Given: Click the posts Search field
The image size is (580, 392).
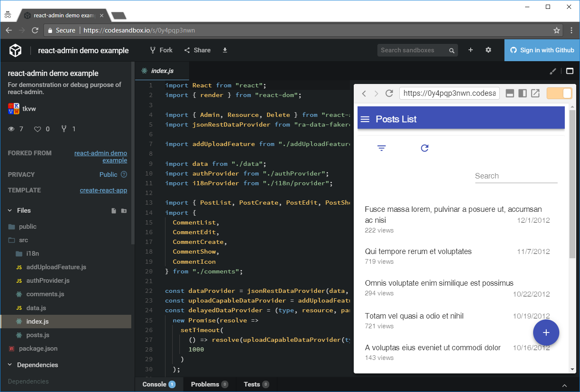Looking at the screenshot, I should pos(516,176).
